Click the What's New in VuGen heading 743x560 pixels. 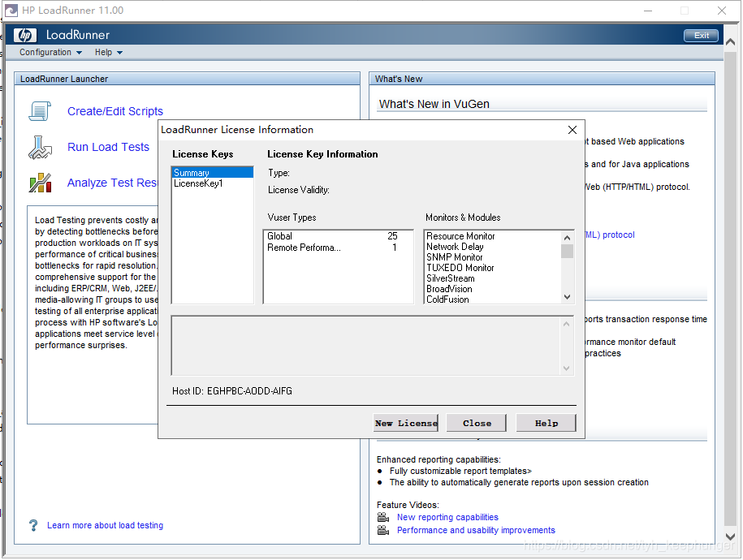coord(434,104)
